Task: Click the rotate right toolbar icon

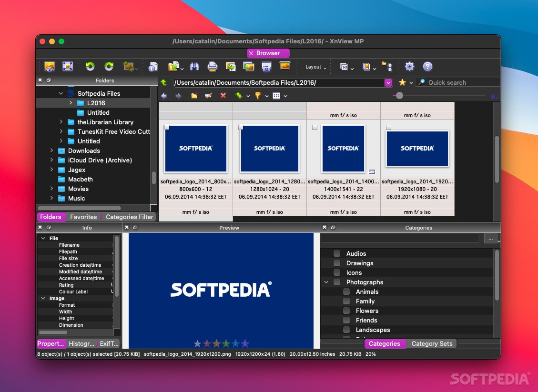Action: 109,67
